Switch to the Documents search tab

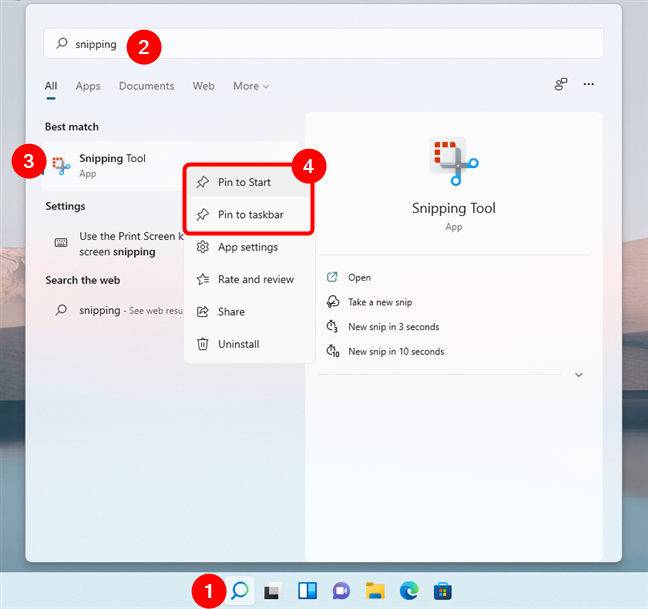[x=146, y=86]
